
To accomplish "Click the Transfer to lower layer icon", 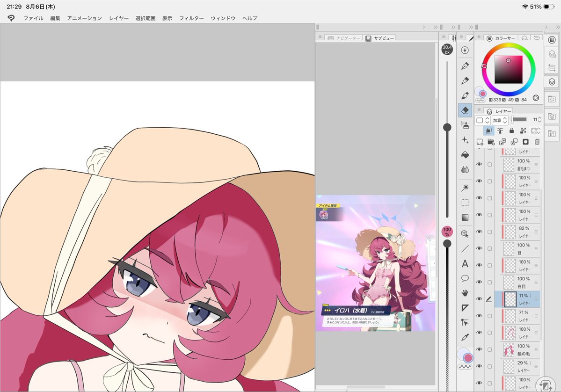I will tap(503, 142).
